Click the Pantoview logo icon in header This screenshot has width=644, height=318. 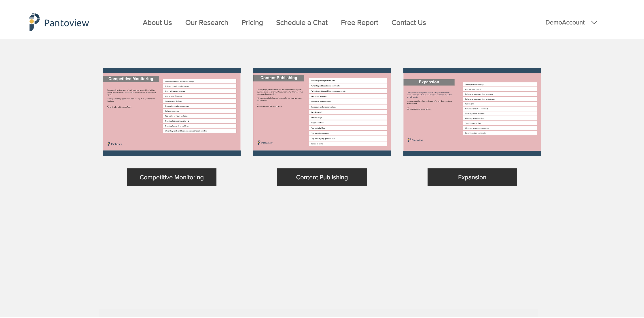click(34, 22)
